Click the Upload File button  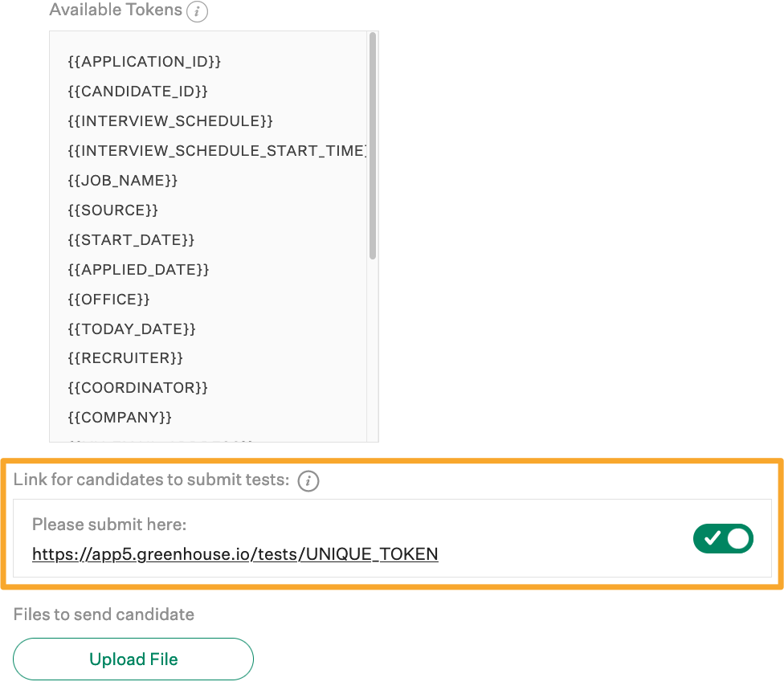pyautogui.click(x=133, y=659)
